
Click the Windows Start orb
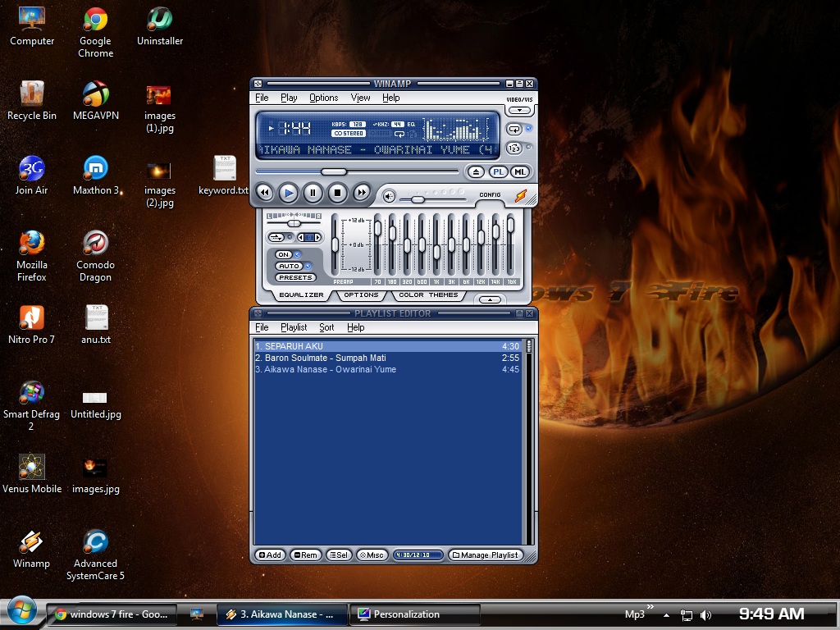point(21,610)
